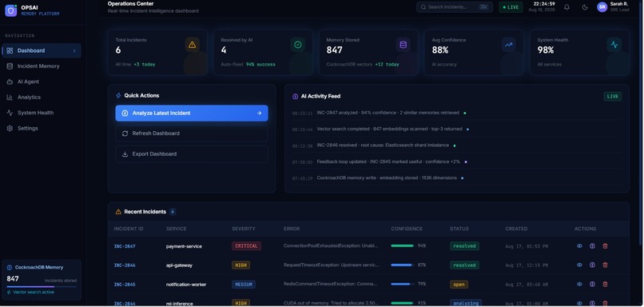644x307 pixels.
Task: Click the Quick Actions lightning icon
Action: [118, 95]
